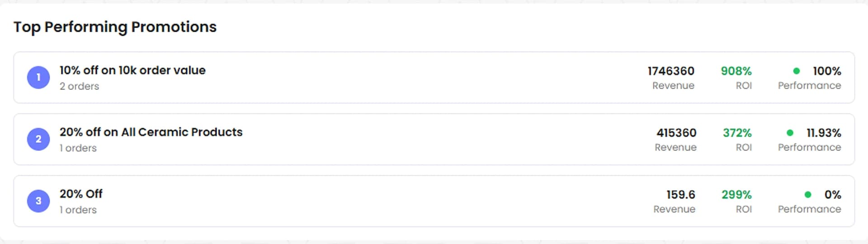Click the 2 orders label
Screen dimensions: 868x244
79,86
